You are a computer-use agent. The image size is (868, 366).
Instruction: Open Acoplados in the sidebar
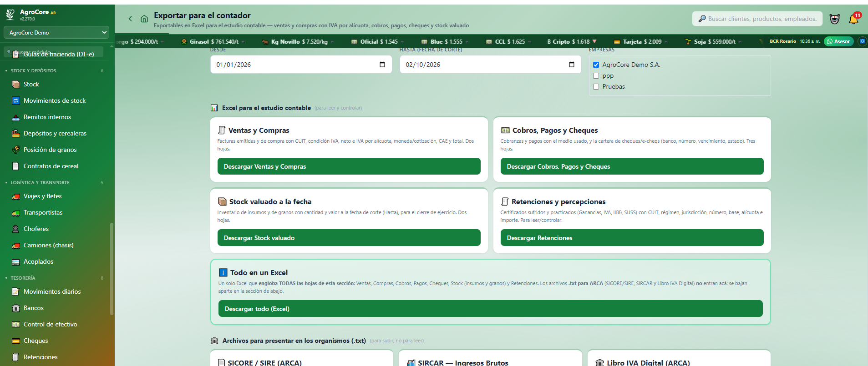[x=38, y=261]
